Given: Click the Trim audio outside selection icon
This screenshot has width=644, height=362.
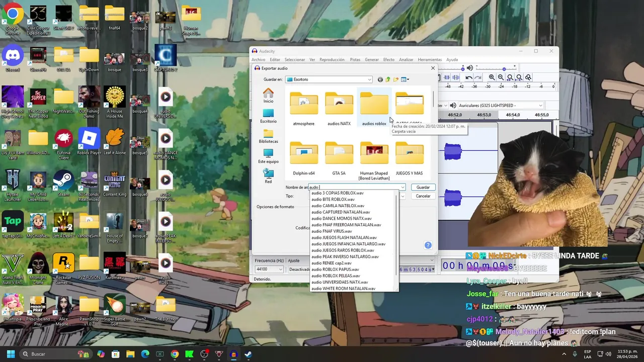Looking at the screenshot, I should tap(446, 77).
